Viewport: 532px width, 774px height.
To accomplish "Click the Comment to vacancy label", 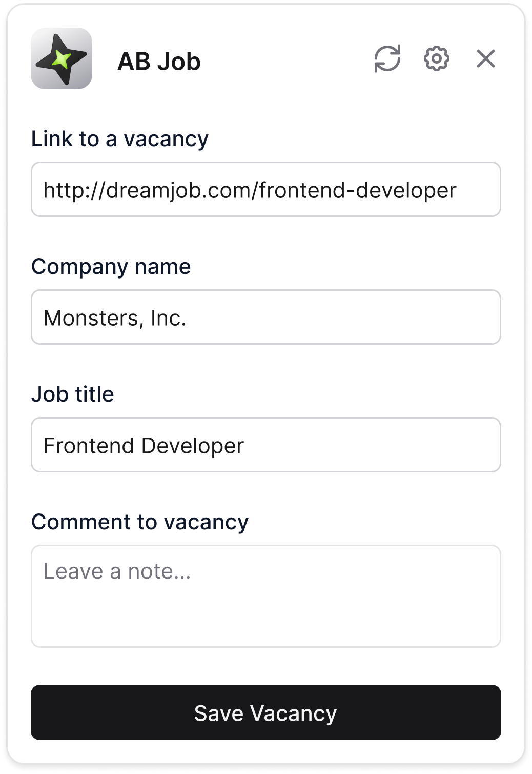I will (x=139, y=522).
